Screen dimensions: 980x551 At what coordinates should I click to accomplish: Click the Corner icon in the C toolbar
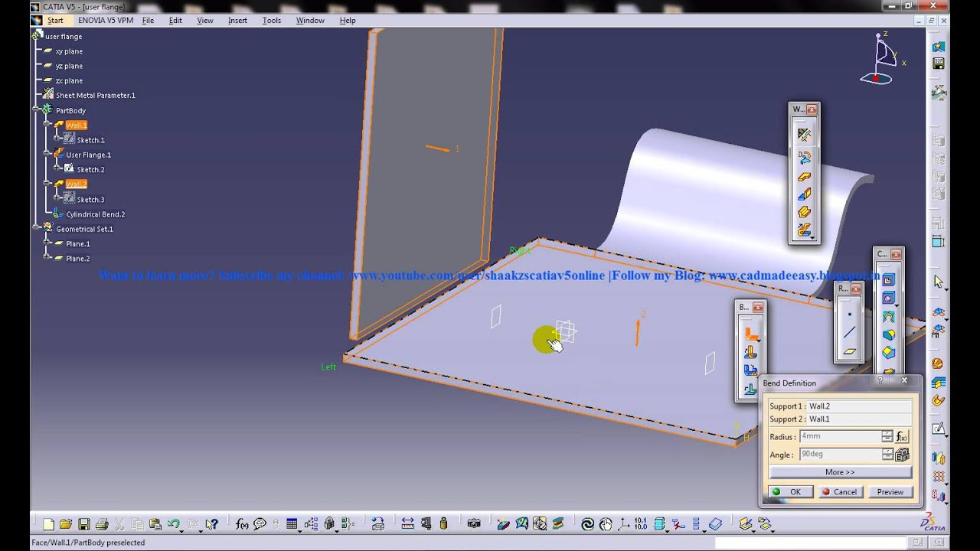pos(888,317)
